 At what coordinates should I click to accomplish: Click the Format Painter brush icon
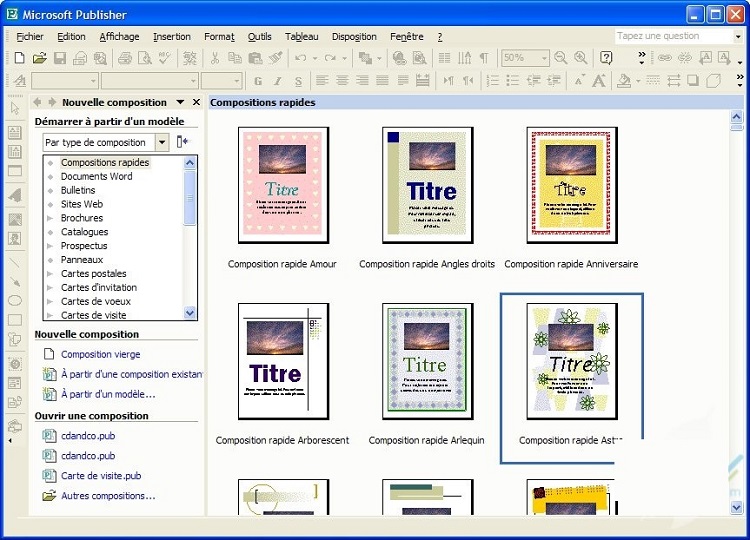276,58
